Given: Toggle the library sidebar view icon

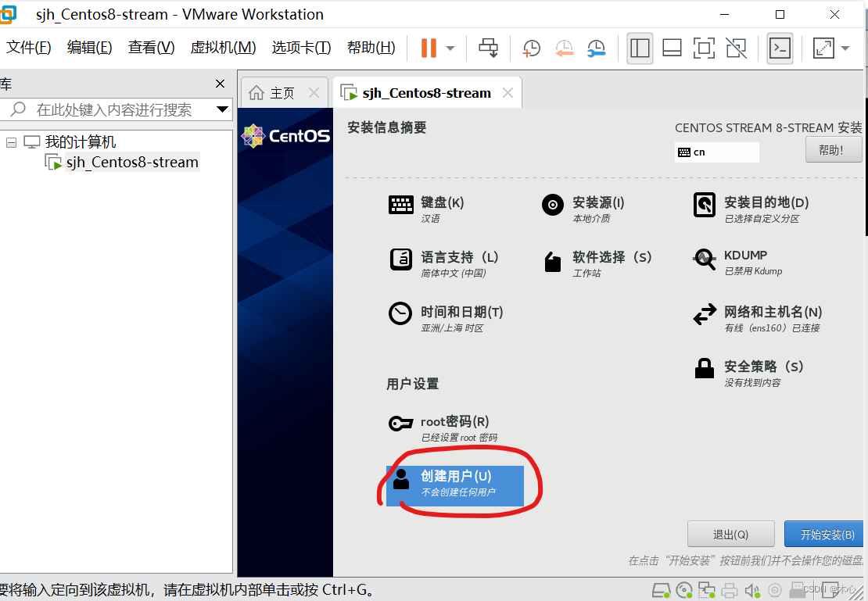Looking at the screenshot, I should tap(640, 48).
